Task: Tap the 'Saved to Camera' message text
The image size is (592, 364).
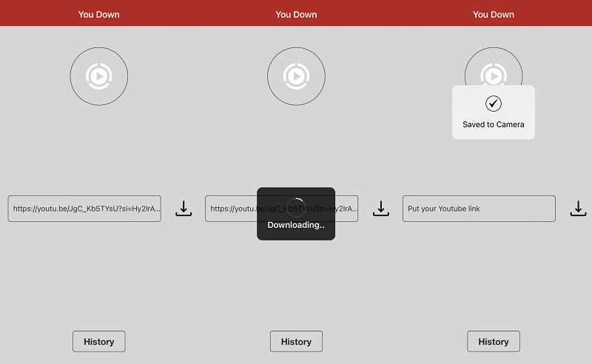Action: pos(494,124)
